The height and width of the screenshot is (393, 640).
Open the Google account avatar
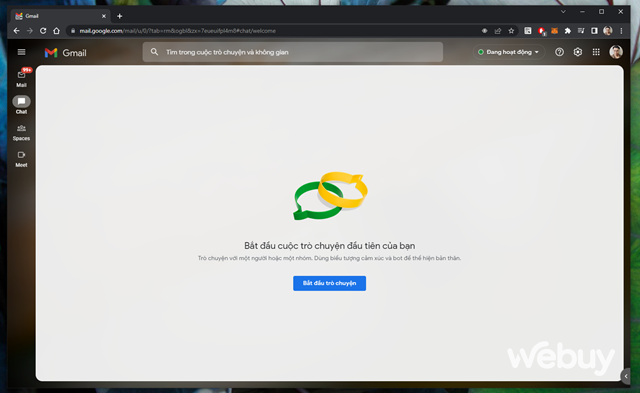[x=616, y=52]
